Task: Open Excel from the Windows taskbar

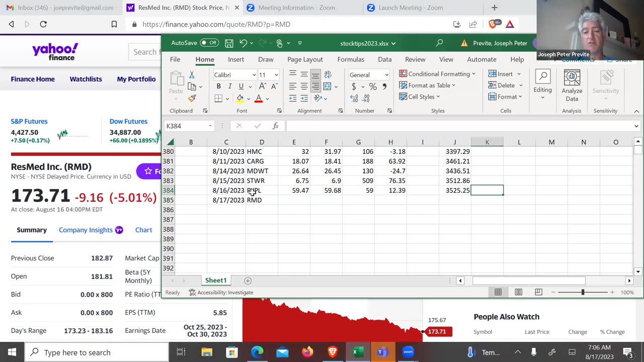Action: point(357,352)
